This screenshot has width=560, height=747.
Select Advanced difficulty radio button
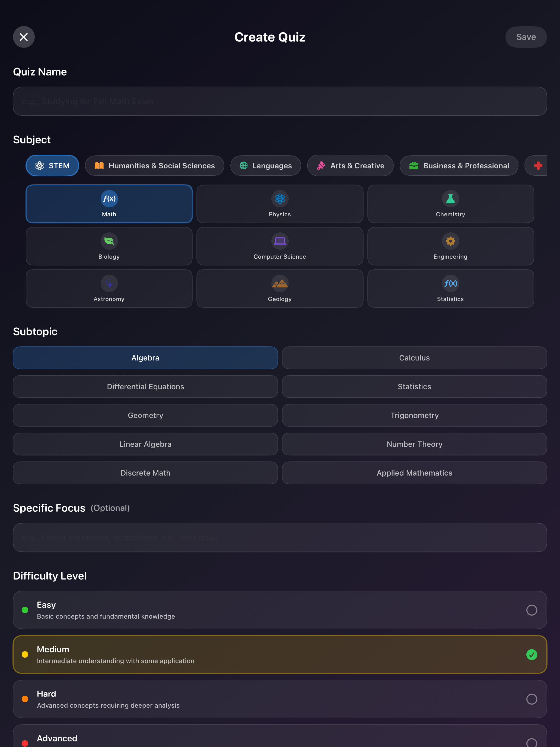click(531, 742)
